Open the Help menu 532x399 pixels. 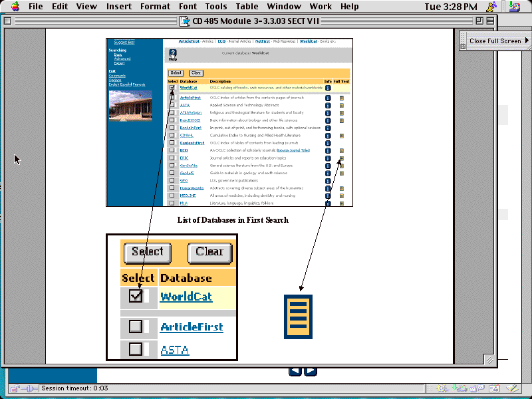[x=350, y=7]
